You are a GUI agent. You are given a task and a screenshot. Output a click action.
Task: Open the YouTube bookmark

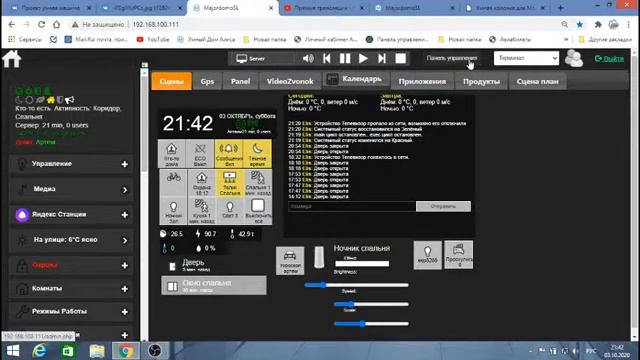click(153, 39)
